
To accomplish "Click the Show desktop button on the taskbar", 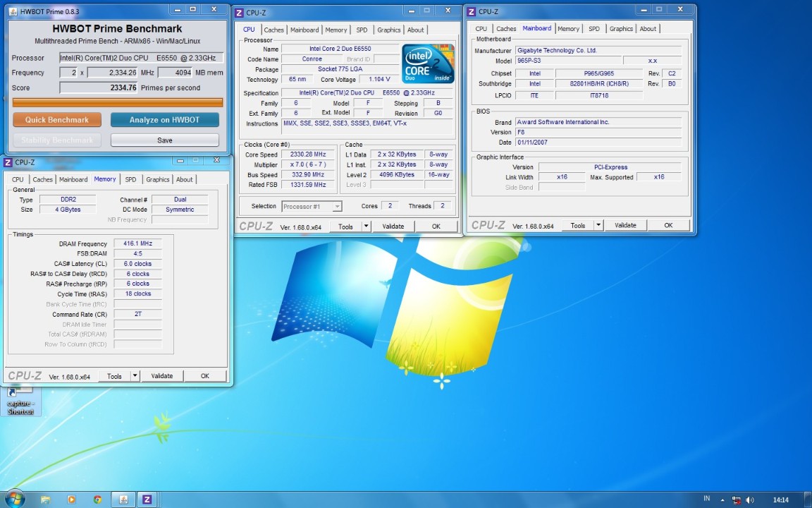I will click(x=808, y=500).
